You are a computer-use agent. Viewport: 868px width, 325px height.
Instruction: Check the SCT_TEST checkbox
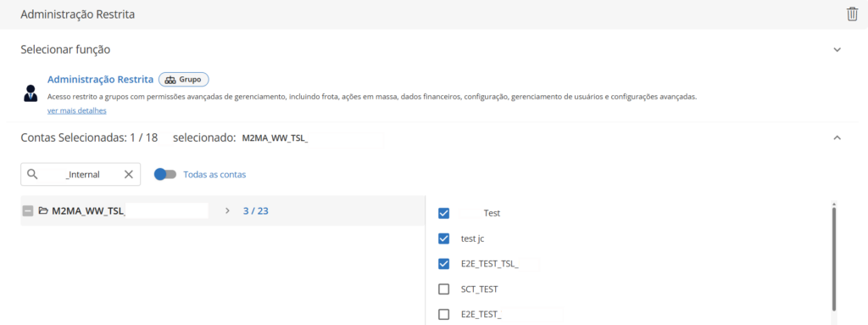(443, 289)
